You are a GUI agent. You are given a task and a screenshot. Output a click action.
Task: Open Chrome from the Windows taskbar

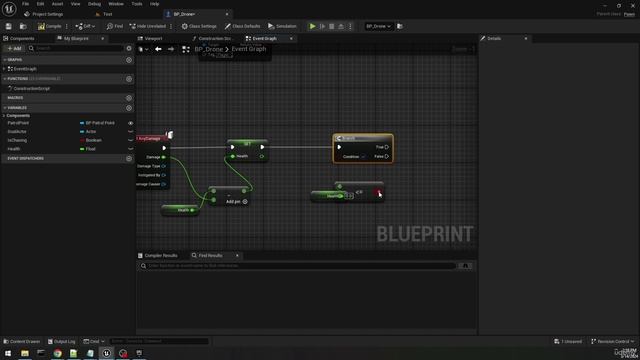point(58,353)
